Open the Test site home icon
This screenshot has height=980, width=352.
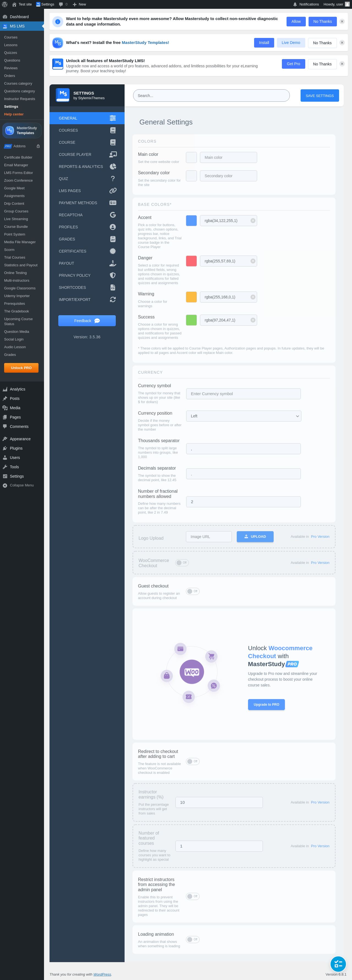click(14, 4)
